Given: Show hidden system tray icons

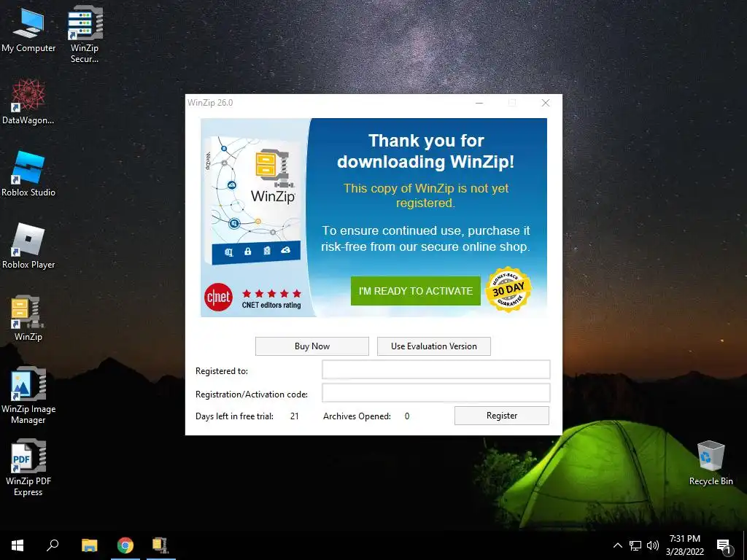Looking at the screenshot, I should coord(617,545).
